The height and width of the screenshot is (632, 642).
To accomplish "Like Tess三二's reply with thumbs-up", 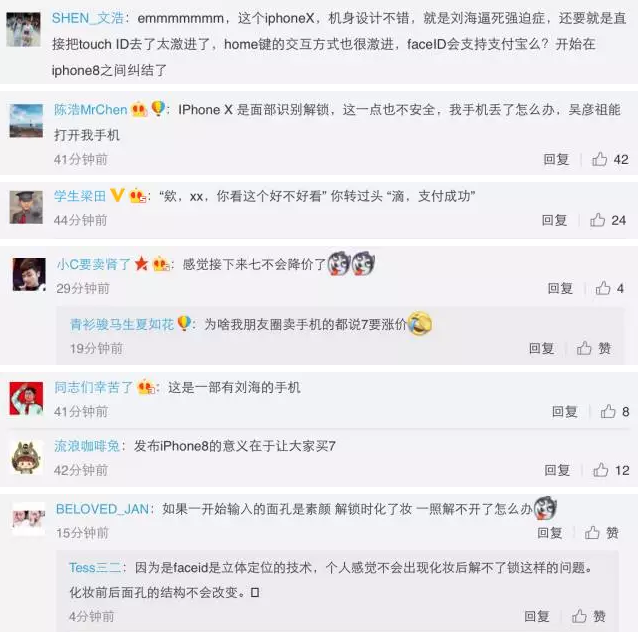I will 579,616.
